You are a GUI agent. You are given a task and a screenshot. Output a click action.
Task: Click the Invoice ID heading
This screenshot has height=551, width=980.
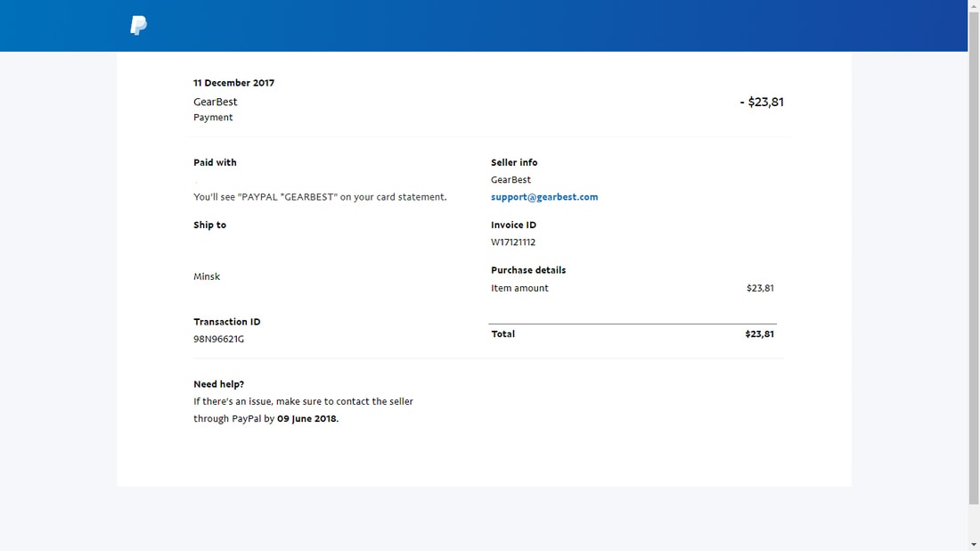click(513, 226)
